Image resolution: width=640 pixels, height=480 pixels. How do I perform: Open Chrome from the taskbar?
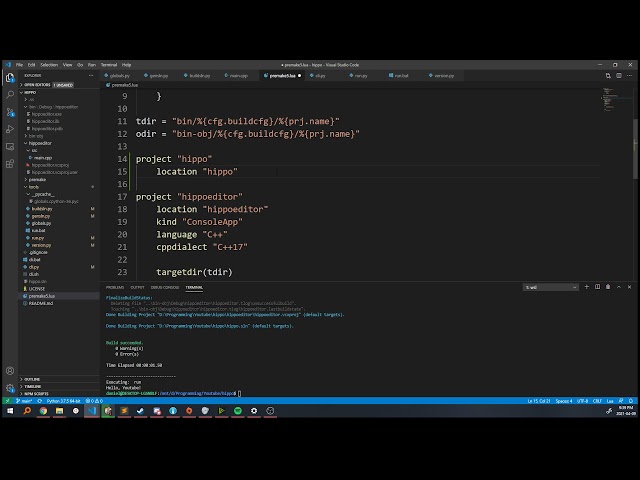(43, 411)
